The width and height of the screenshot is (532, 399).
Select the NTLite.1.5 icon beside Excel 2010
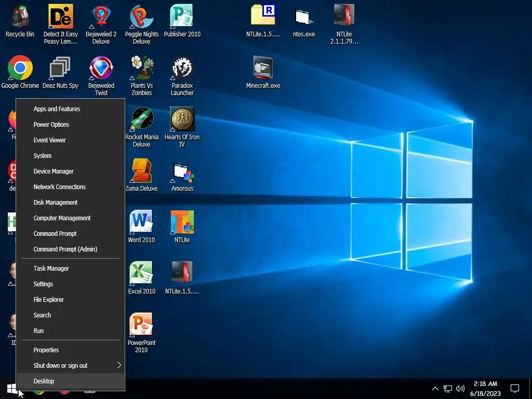pos(182,277)
